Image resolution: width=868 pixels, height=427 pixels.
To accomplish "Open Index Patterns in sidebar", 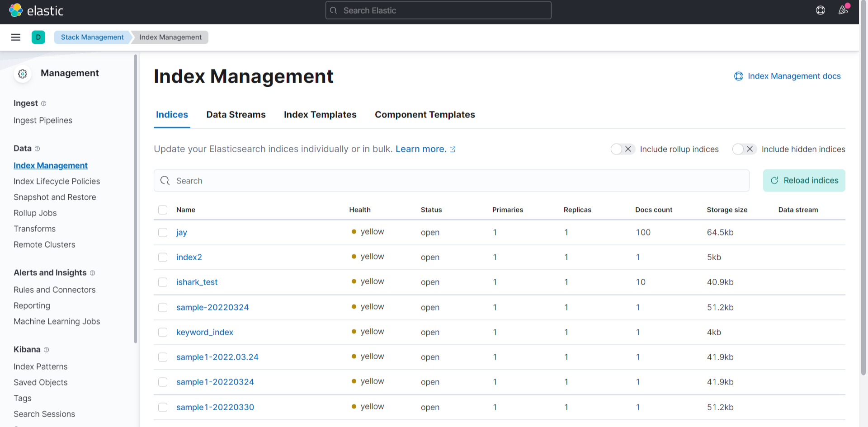I will coord(41,366).
